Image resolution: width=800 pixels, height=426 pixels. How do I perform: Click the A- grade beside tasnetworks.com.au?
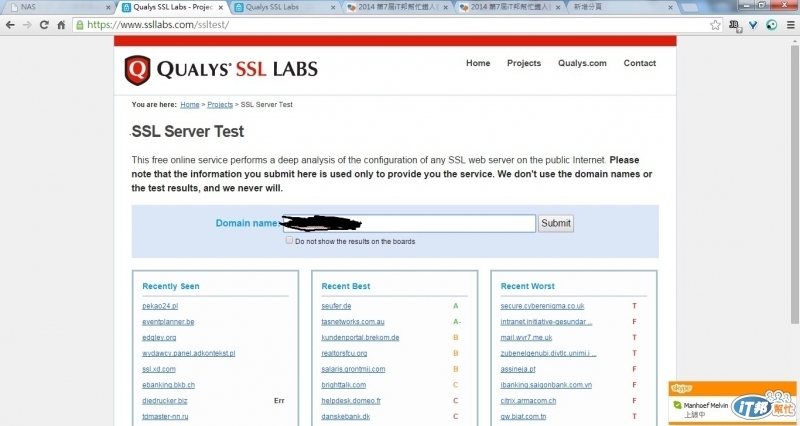pyautogui.click(x=457, y=322)
